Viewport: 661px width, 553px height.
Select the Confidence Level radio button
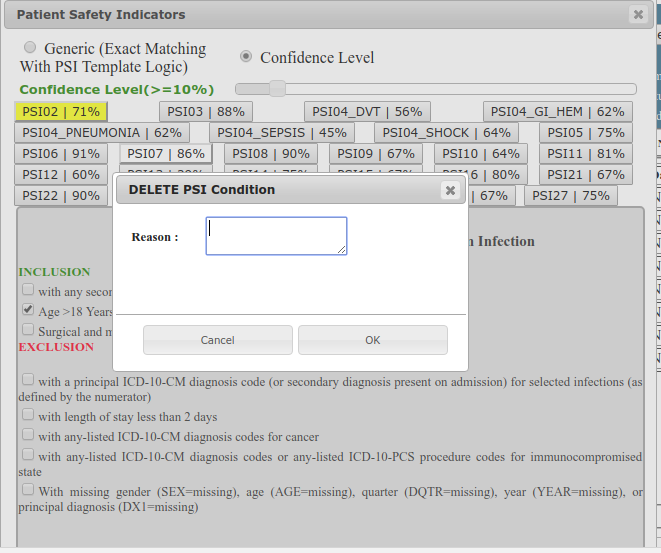tap(246, 57)
